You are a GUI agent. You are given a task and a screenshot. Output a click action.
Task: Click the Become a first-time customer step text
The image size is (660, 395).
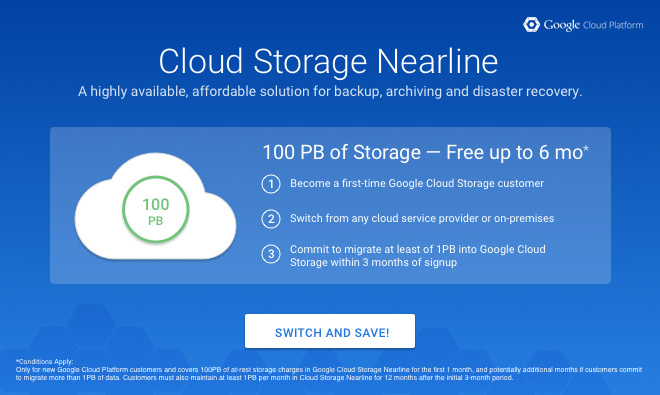pyautogui.click(x=417, y=183)
